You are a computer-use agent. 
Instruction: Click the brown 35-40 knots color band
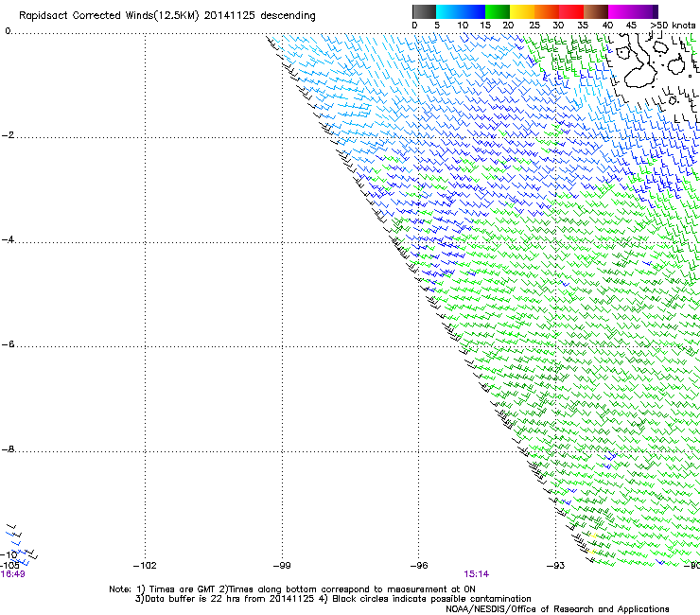click(x=596, y=11)
